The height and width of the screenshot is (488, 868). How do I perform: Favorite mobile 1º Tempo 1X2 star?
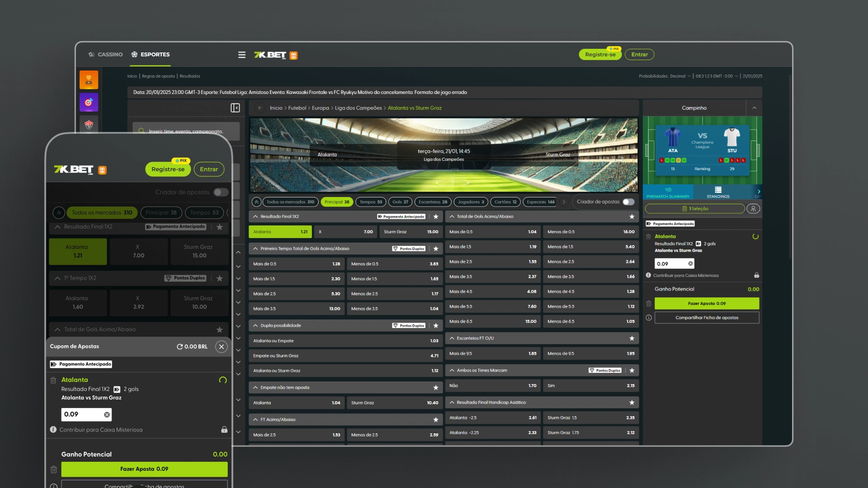coord(220,278)
